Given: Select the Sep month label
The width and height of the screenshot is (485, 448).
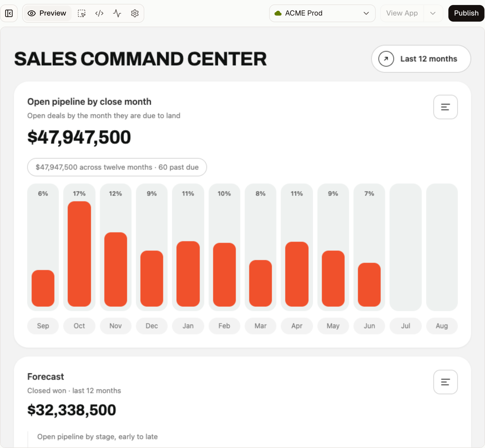Looking at the screenshot, I should pyautogui.click(x=43, y=326).
